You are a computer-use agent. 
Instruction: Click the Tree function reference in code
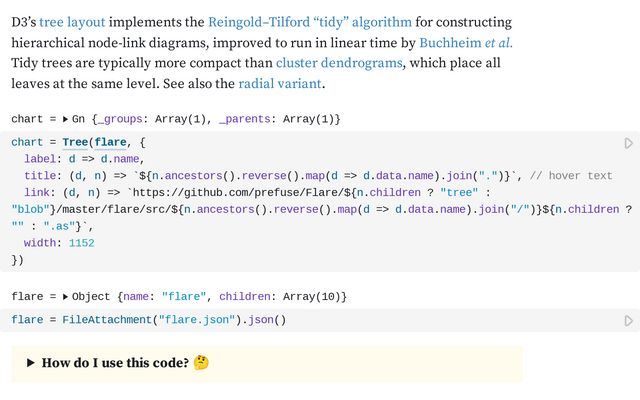tap(75, 142)
